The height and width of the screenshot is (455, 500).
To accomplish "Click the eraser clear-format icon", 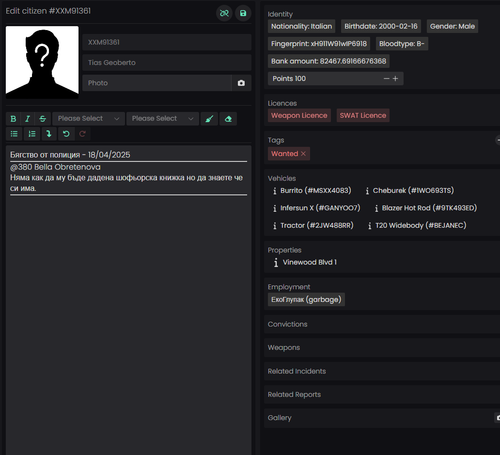I will click(x=228, y=119).
